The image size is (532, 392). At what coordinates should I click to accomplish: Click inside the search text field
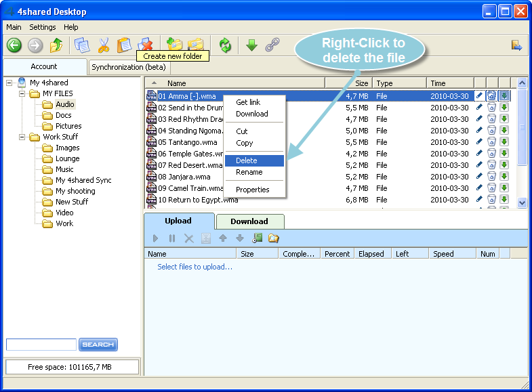pos(41,345)
